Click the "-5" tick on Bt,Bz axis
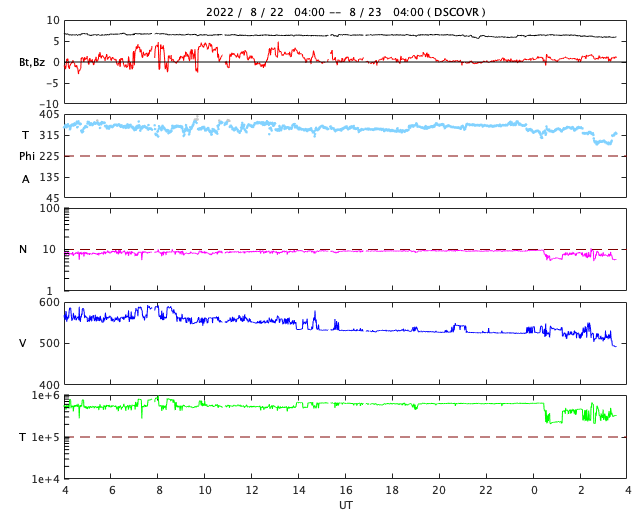Screen dimensions: 640x512 tap(53, 84)
